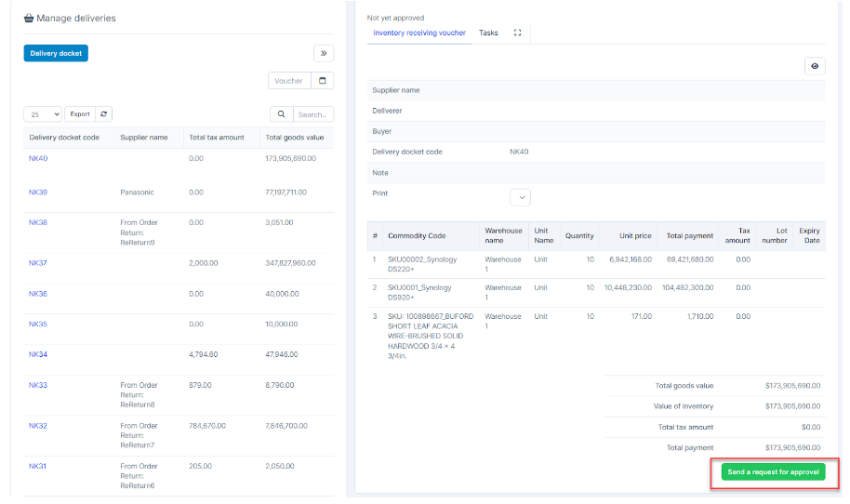Click the Not yet approved status text
850x504 pixels.
pyautogui.click(x=396, y=18)
